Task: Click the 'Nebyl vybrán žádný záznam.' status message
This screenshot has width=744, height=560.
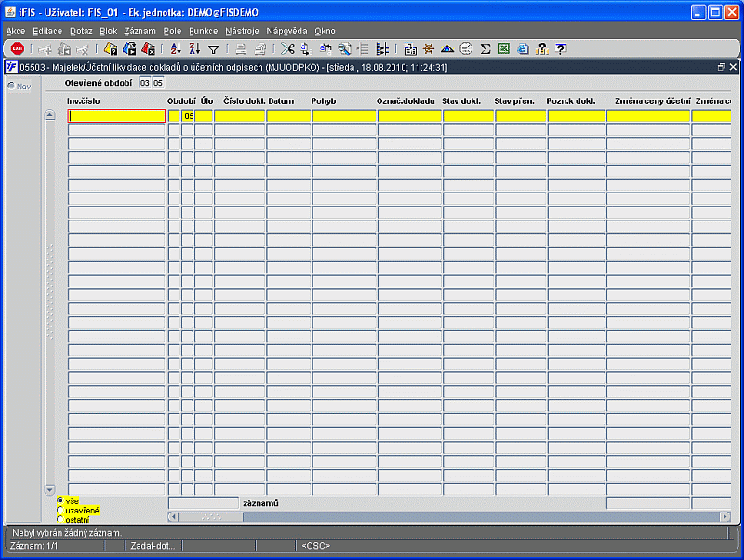Action: coord(67,533)
